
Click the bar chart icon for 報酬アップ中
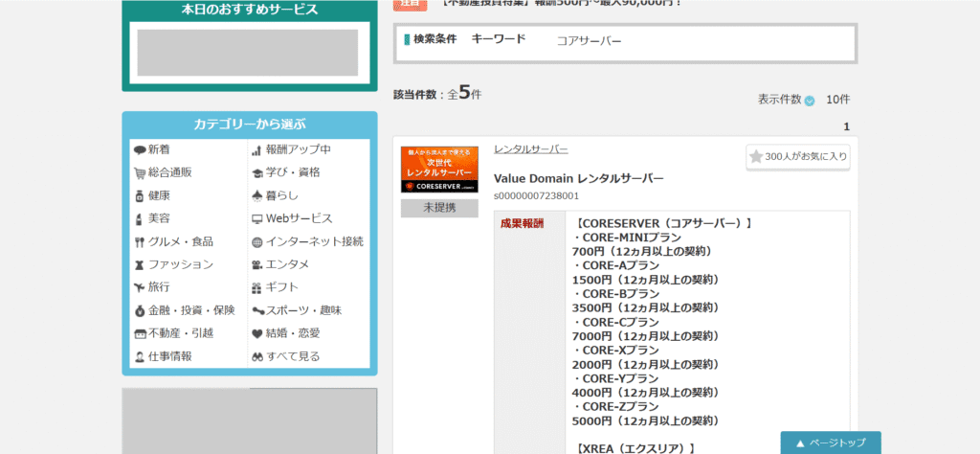pyautogui.click(x=256, y=150)
